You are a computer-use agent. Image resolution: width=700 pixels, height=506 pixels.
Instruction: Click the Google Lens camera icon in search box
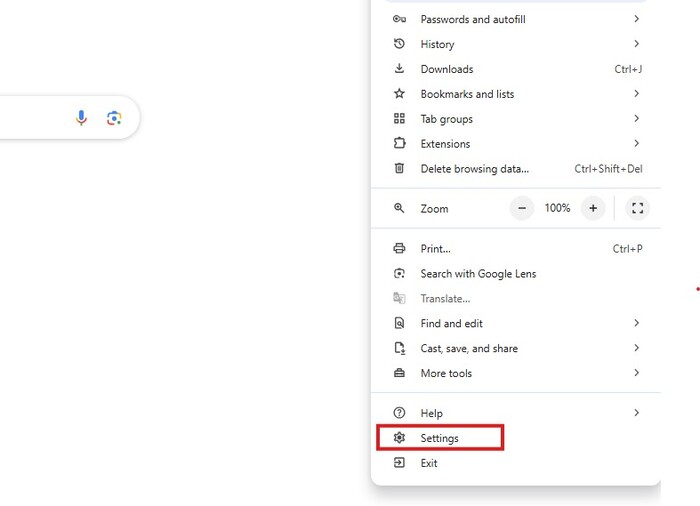[114, 118]
